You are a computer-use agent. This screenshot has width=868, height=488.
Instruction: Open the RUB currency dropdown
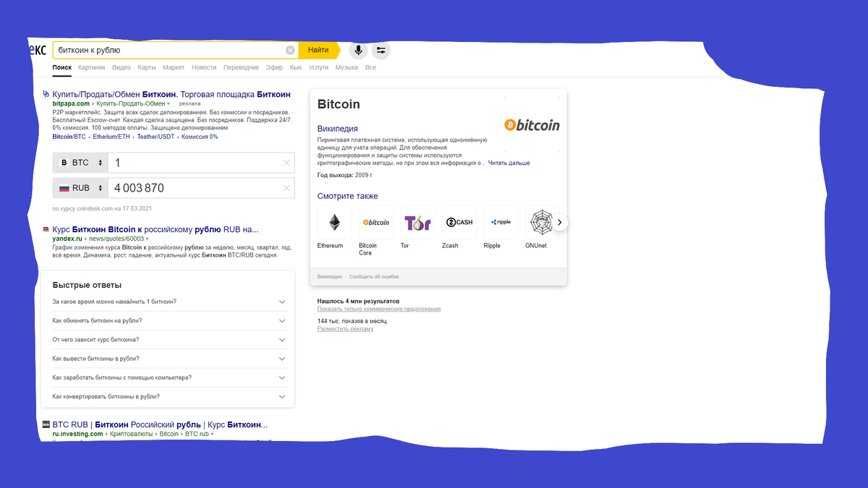click(80, 188)
